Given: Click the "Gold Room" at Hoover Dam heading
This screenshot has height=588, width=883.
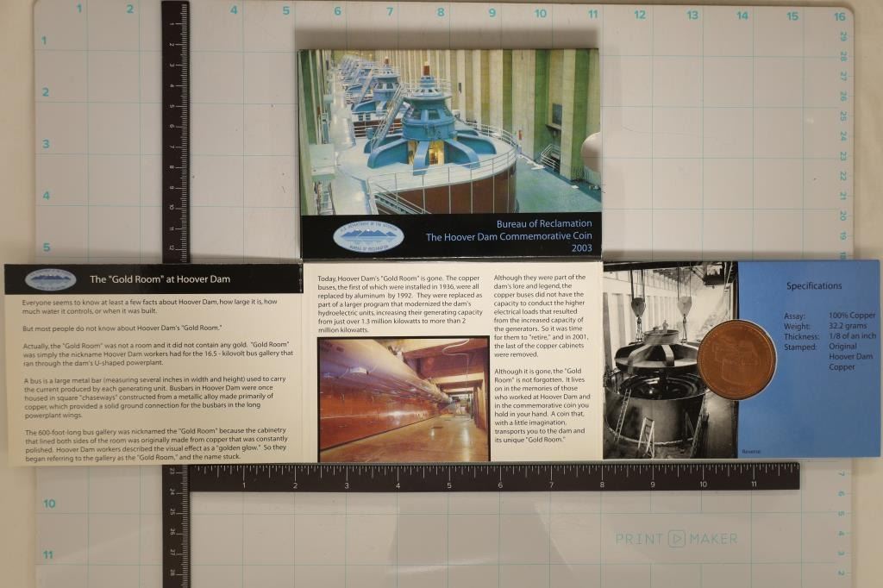Looking at the screenshot, I should pyautogui.click(x=160, y=279).
